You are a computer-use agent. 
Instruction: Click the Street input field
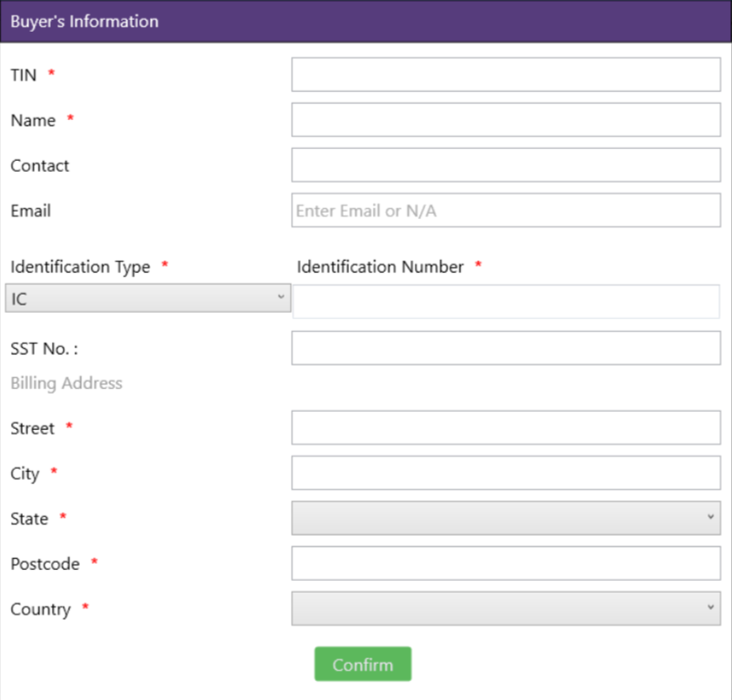[x=506, y=427]
